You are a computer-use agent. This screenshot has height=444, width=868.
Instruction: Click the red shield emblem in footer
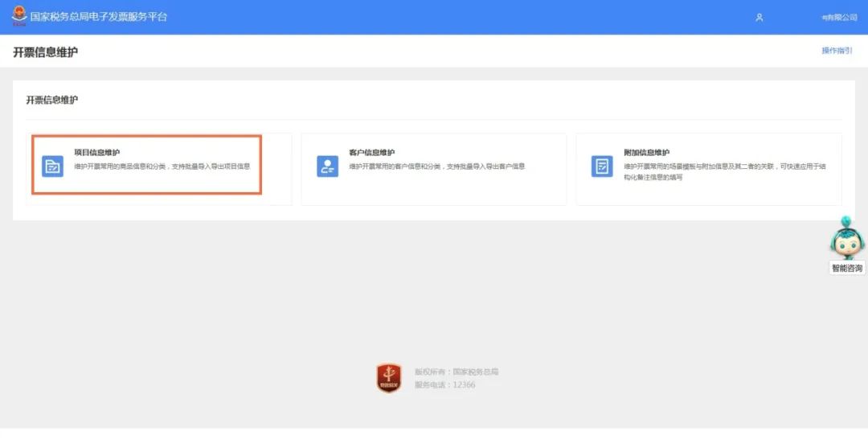click(x=389, y=378)
